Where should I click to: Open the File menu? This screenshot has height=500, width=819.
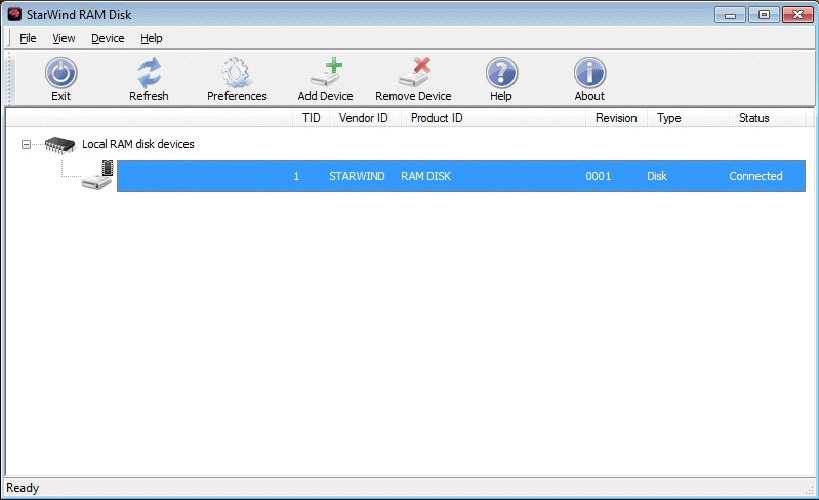point(28,38)
